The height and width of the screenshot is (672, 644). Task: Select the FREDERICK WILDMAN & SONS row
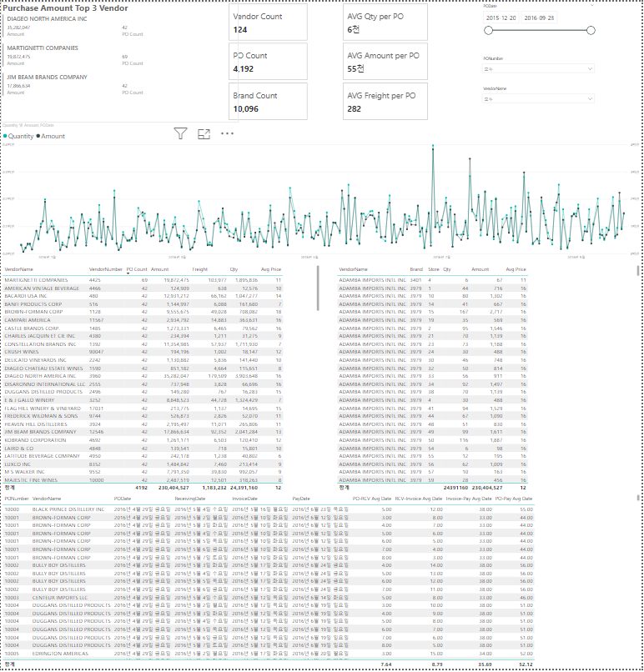pos(143,416)
